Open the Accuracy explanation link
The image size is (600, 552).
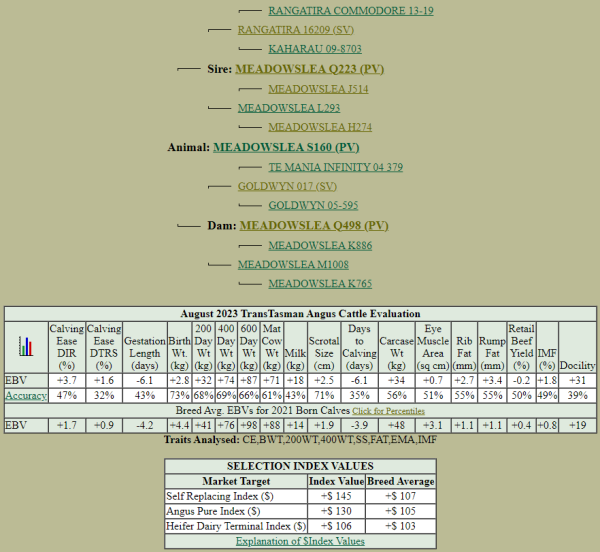(26, 396)
